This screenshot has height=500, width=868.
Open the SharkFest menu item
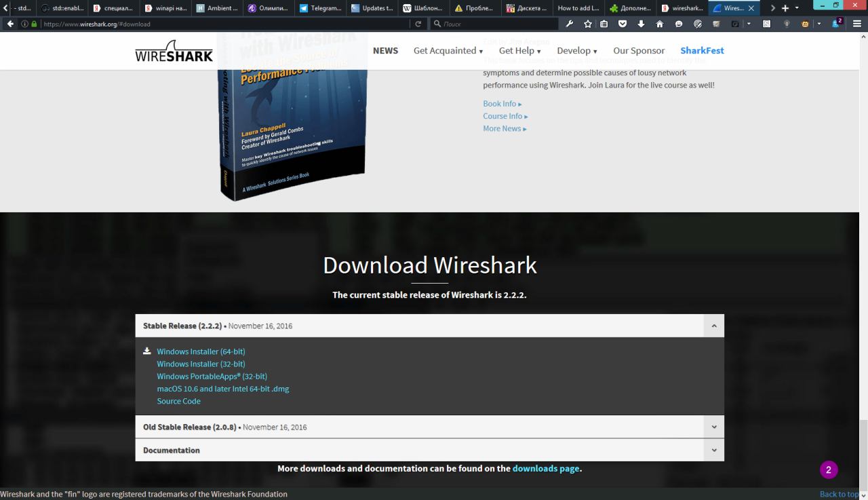(x=702, y=51)
